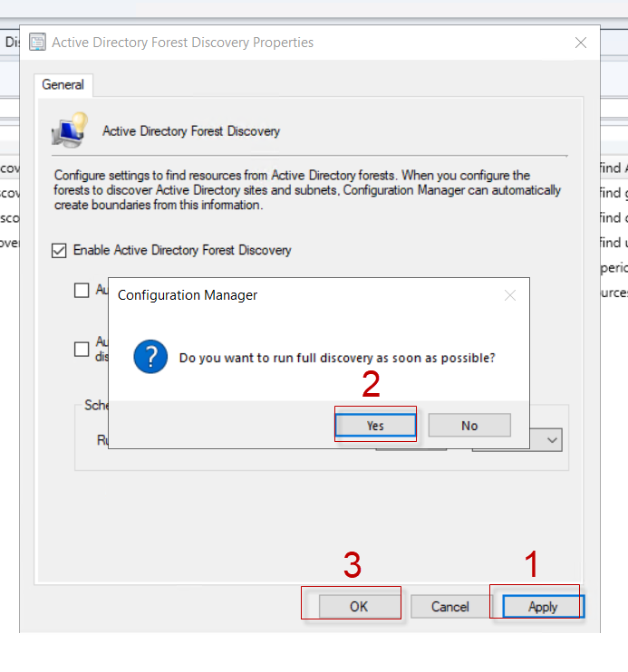Click the Apply button in Properties
Viewport: 628px width, 672px height.
click(542, 607)
